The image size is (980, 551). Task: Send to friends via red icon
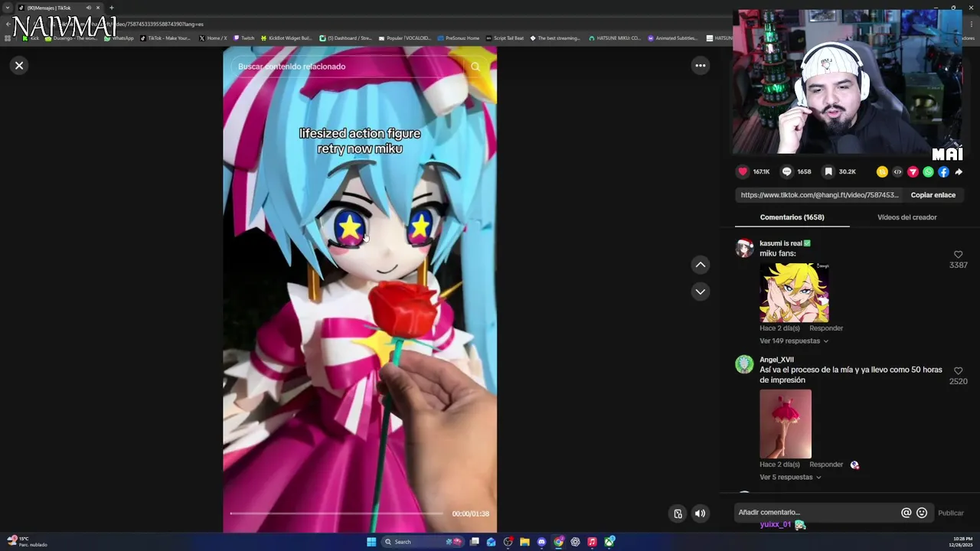[x=913, y=172]
